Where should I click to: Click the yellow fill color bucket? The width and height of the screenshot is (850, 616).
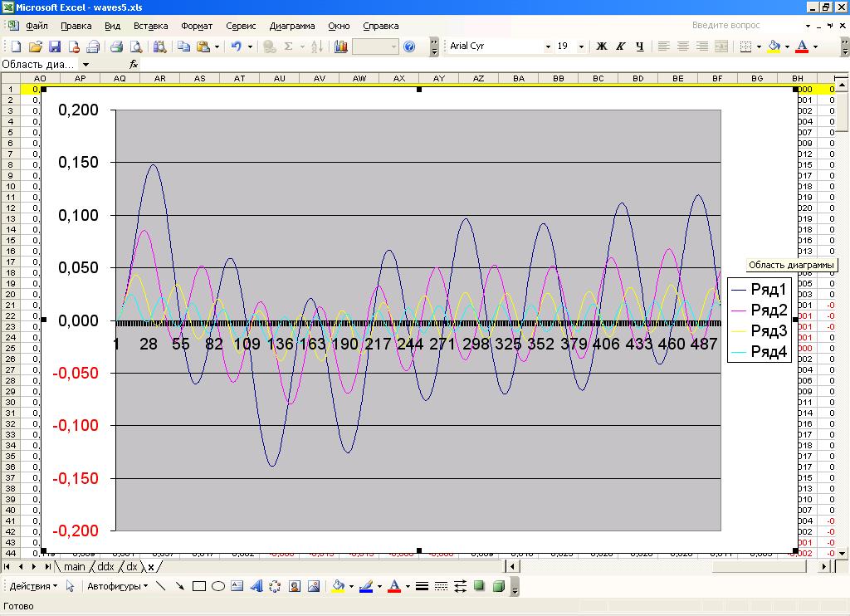[x=774, y=46]
